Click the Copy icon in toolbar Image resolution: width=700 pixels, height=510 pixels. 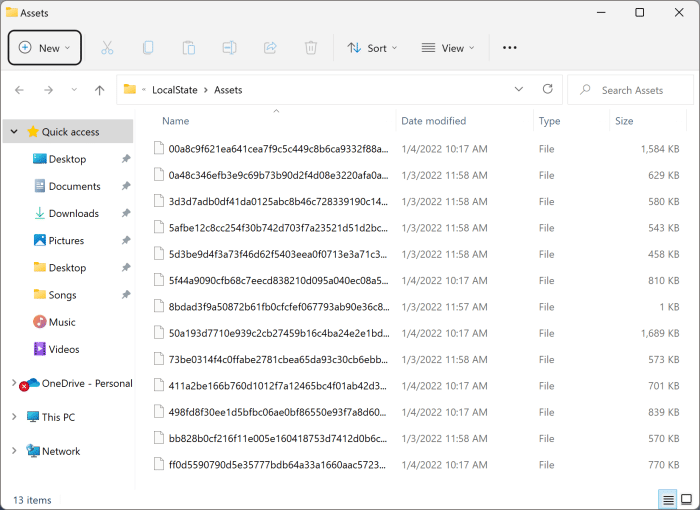tap(148, 48)
